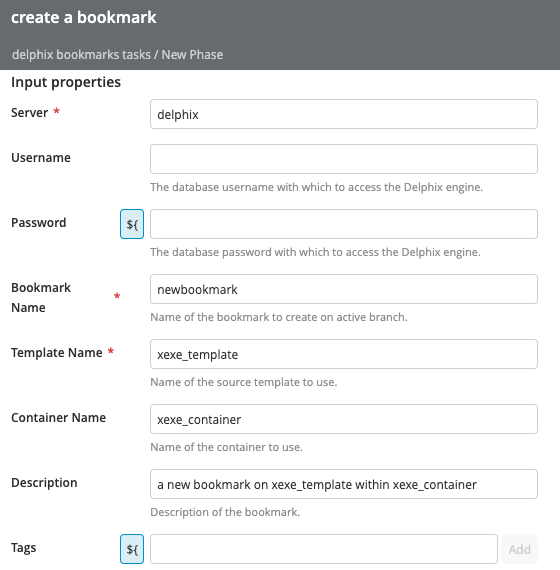Click the 'create a bookmark' task title

84,17
